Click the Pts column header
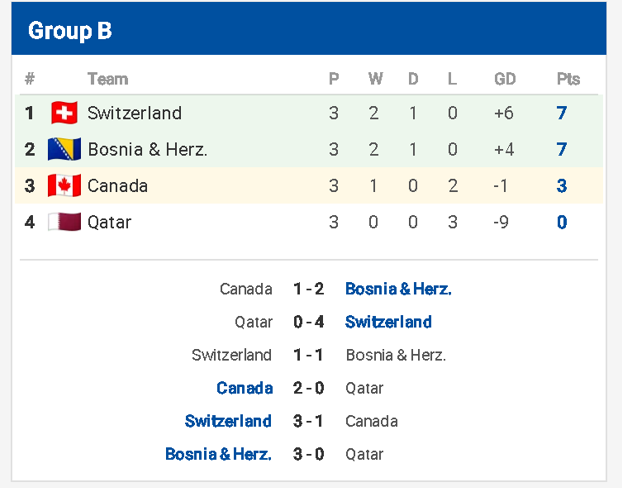The image size is (622, 488). (x=568, y=79)
